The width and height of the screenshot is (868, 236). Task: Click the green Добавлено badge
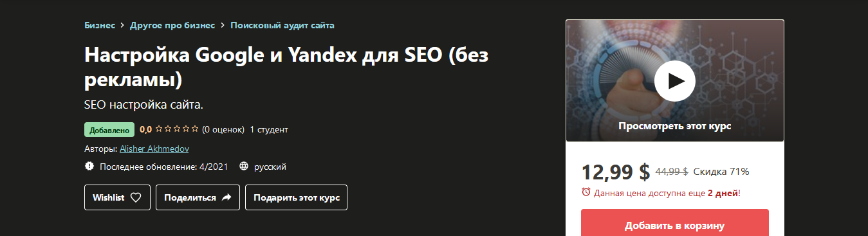[109, 129]
